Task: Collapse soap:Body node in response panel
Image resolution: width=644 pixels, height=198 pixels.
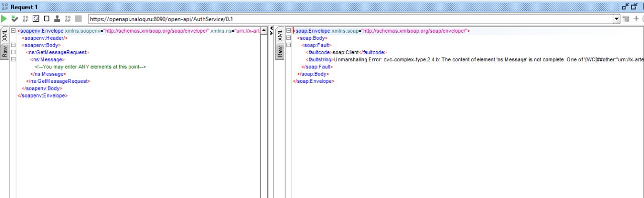Action: pos(289,38)
